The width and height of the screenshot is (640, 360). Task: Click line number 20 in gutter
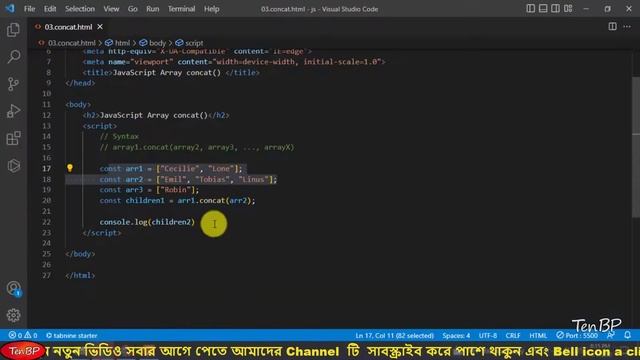click(x=47, y=200)
